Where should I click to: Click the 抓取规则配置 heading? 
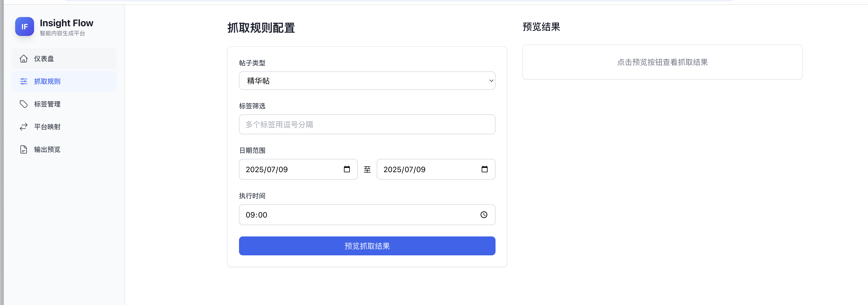[x=261, y=28]
